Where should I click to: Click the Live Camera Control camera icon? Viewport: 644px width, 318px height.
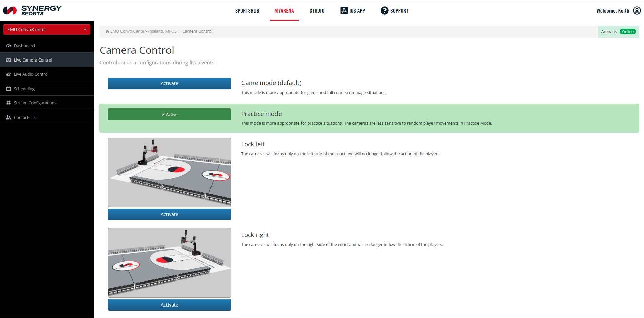click(9, 60)
